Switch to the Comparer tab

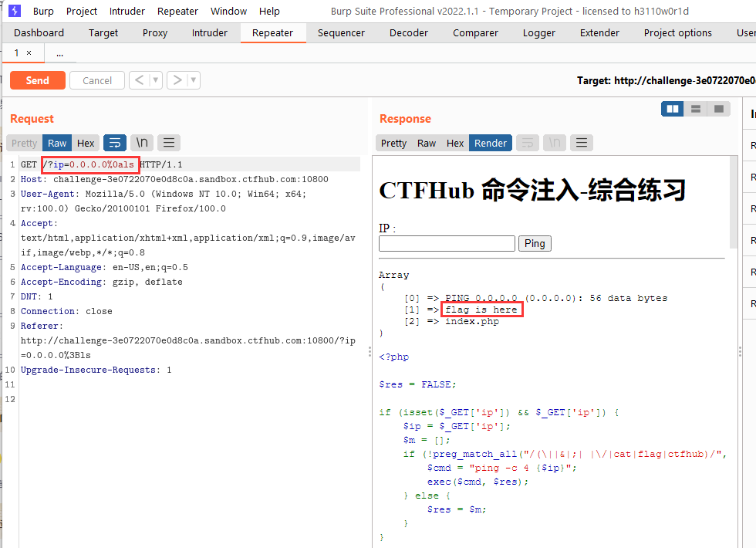tap(475, 32)
